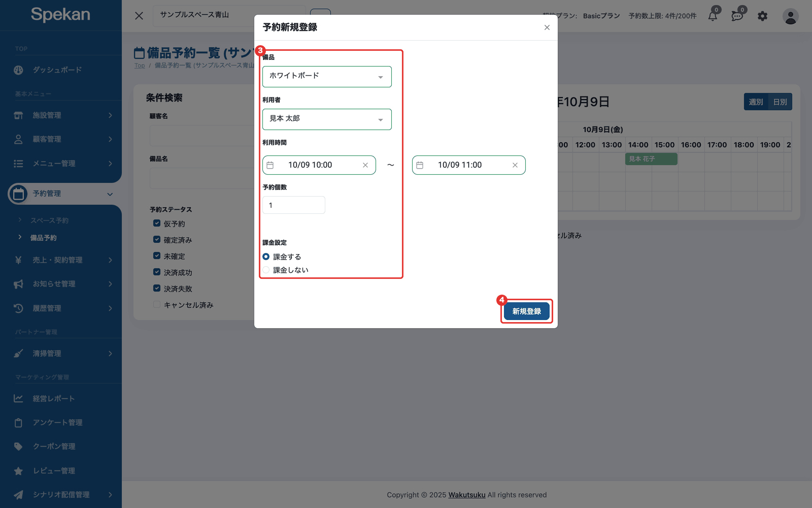Click the 経営レポート chart icon
This screenshot has height=508, width=812.
click(x=18, y=399)
